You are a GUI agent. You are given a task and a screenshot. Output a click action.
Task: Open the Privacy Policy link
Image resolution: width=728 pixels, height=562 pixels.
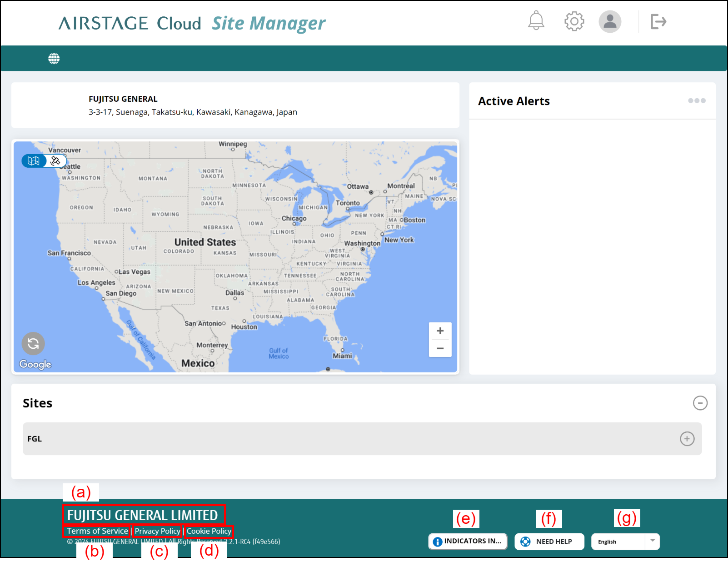[x=157, y=531]
